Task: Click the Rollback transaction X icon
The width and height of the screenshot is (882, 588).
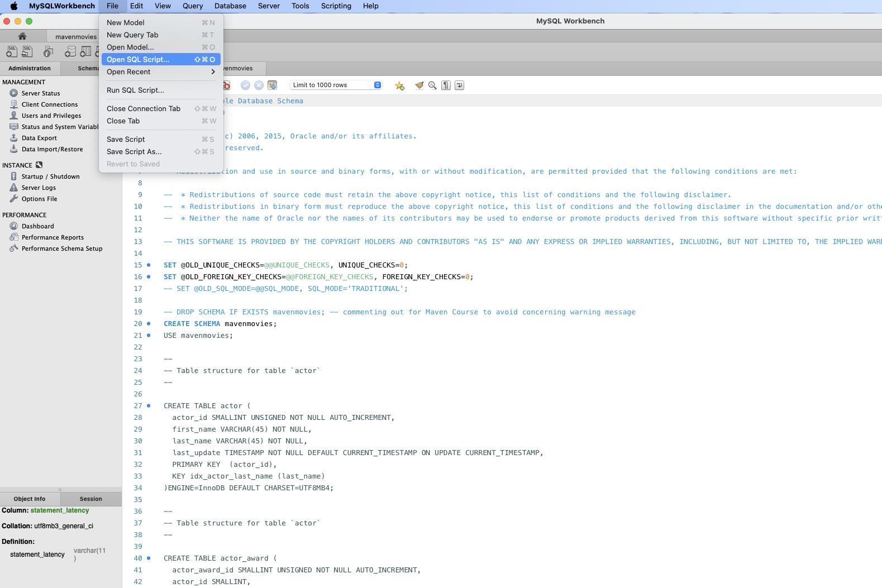Action: tap(259, 85)
